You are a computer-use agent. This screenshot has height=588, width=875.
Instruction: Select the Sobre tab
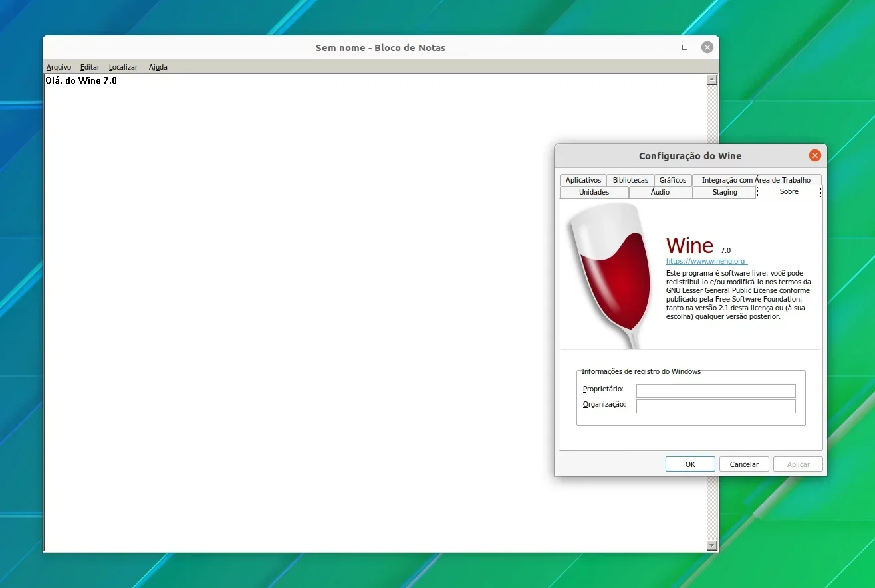click(x=789, y=191)
